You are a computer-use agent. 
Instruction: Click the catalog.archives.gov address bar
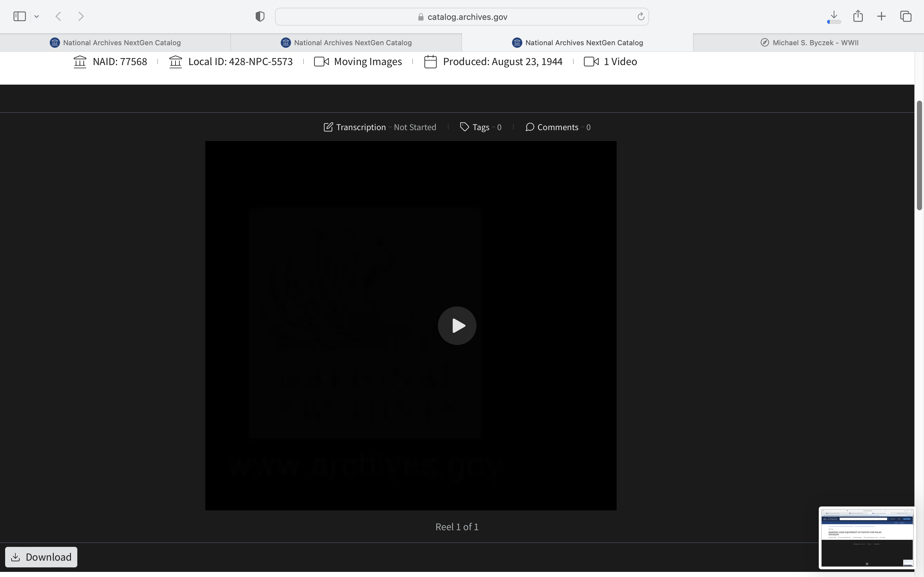point(466,17)
